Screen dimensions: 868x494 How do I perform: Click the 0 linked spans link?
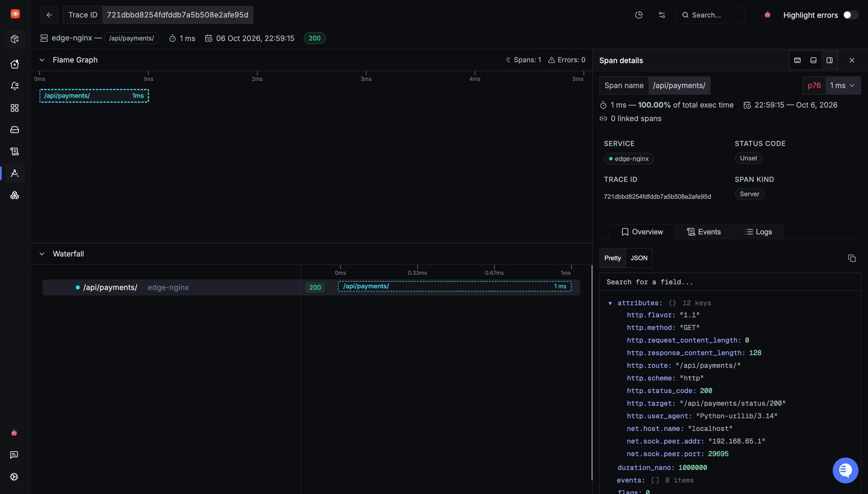tap(631, 118)
